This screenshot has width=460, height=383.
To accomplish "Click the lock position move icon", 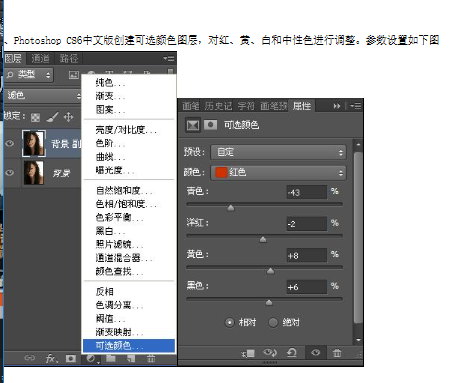I will coord(68,117).
